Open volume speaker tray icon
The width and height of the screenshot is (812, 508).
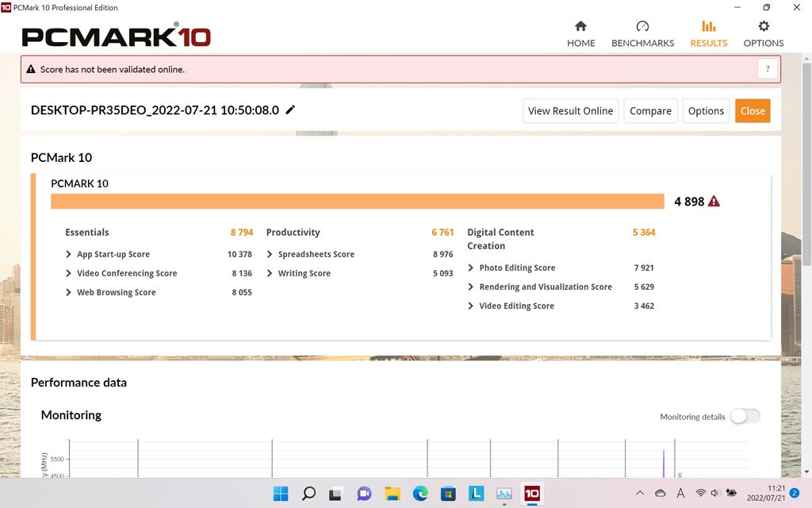[x=715, y=493]
